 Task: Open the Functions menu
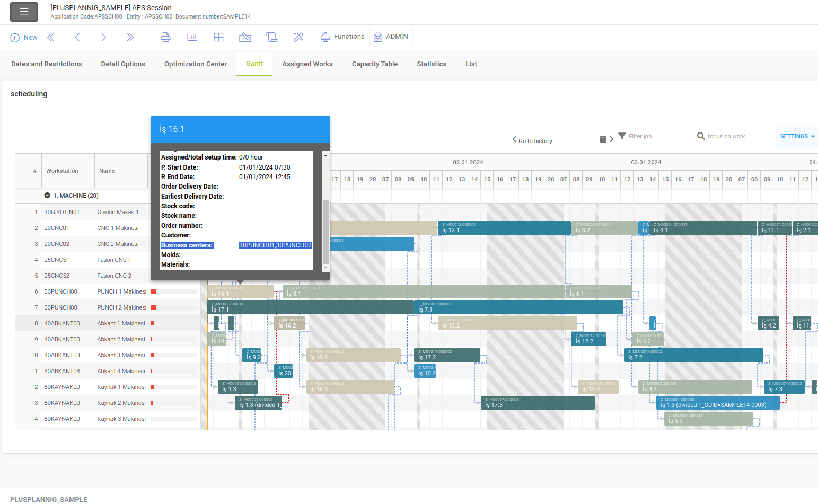point(342,37)
